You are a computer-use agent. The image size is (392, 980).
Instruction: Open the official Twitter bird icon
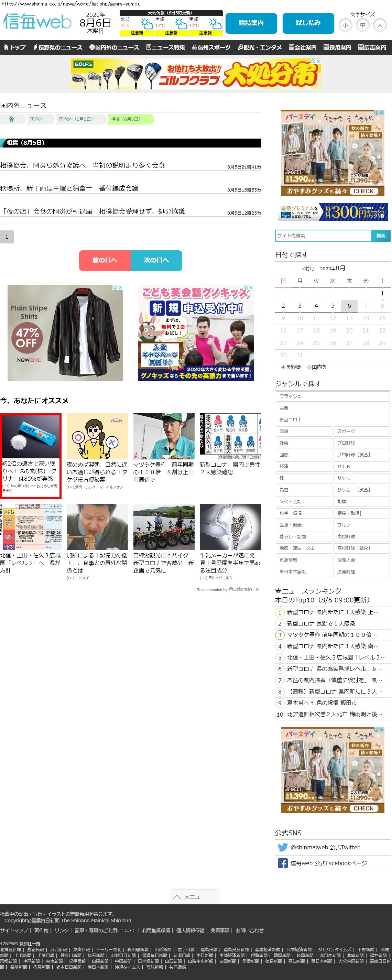[x=282, y=847]
